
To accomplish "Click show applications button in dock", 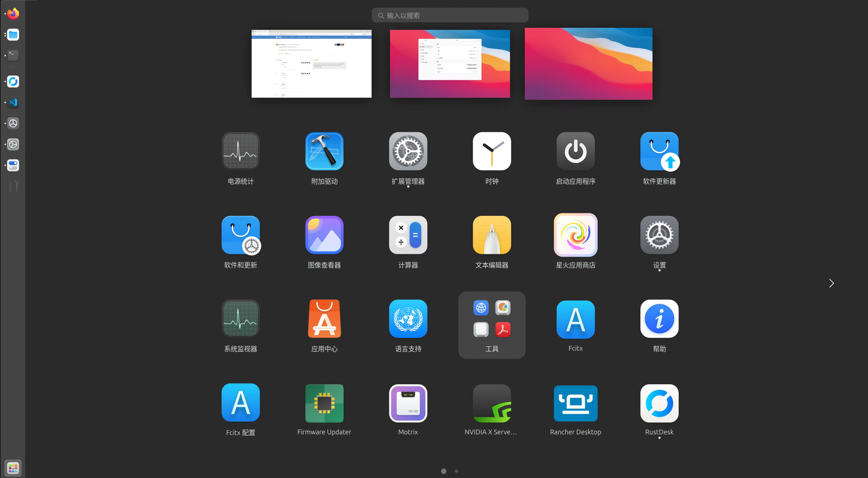I will pos(13,468).
